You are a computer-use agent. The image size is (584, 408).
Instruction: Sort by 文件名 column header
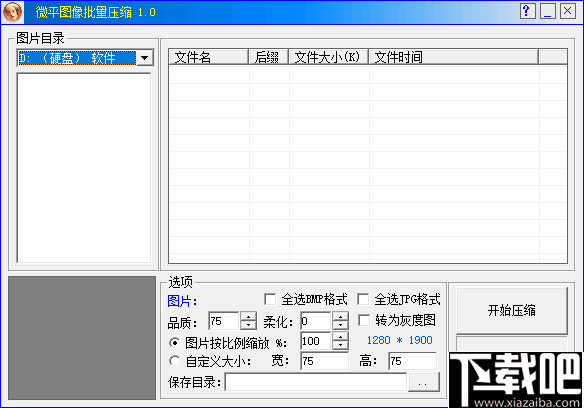click(x=208, y=57)
